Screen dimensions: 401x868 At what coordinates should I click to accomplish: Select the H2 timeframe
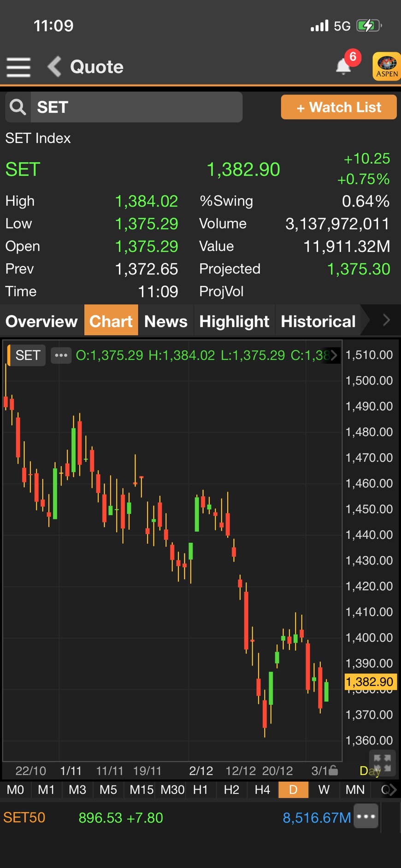pyautogui.click(x=231, y=790)
